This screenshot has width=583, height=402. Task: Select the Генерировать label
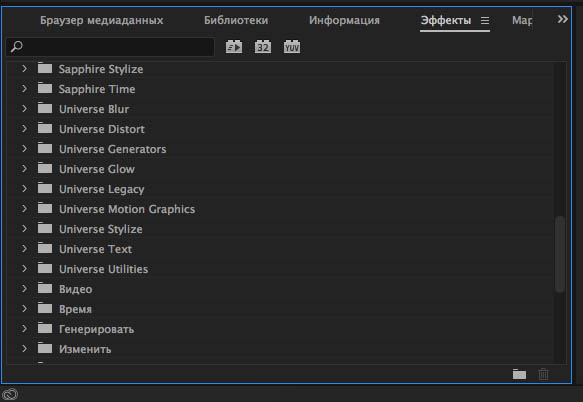[97, 329]
